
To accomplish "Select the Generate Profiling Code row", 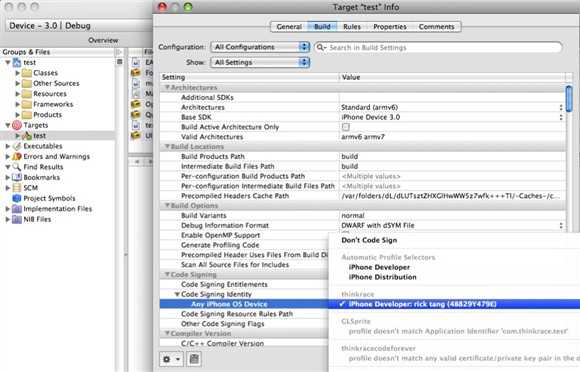I will (244, 245).
